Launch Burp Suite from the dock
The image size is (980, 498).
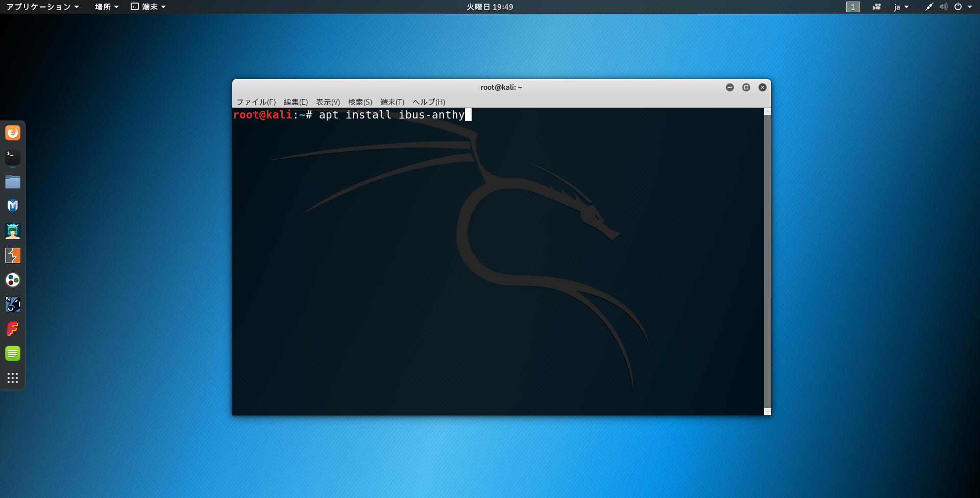point(13,255)
